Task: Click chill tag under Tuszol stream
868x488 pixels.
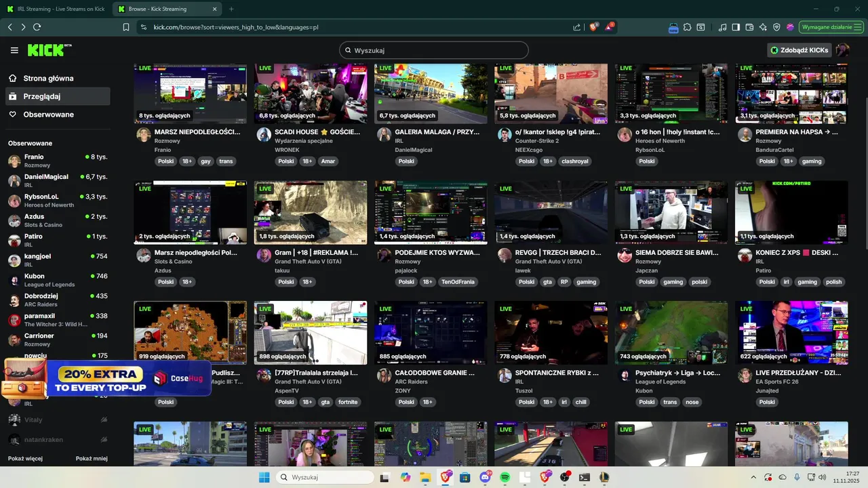Action: [580, 402]
